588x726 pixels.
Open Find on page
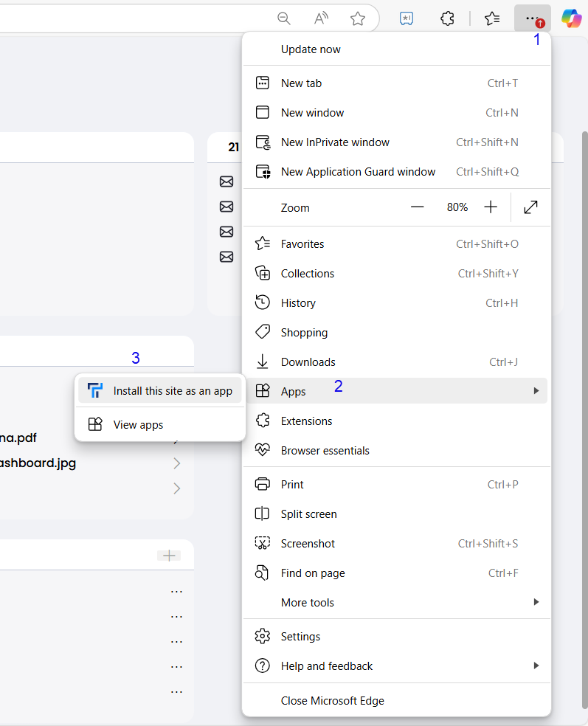(396, 573)
